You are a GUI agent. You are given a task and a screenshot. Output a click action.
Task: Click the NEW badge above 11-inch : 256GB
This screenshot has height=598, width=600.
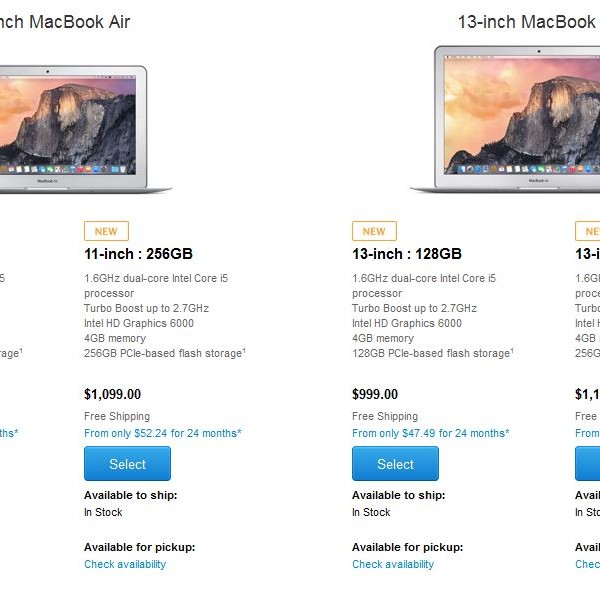(x=106, y=231)
